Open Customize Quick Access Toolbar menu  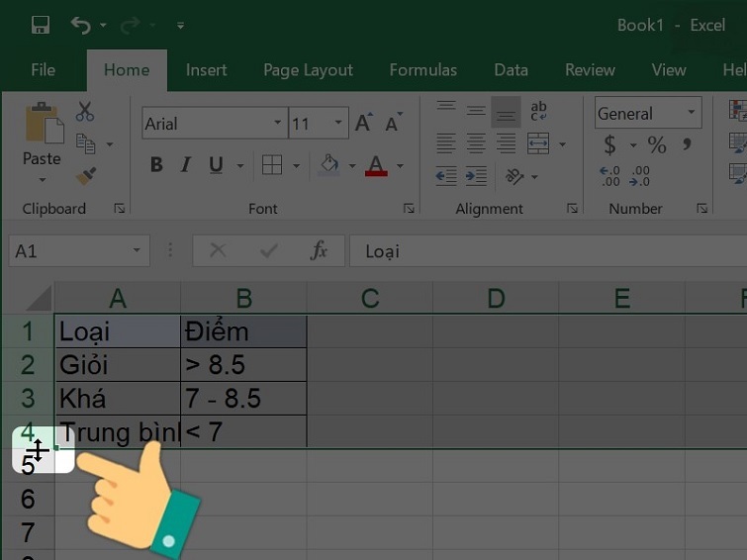coord(180,26)
